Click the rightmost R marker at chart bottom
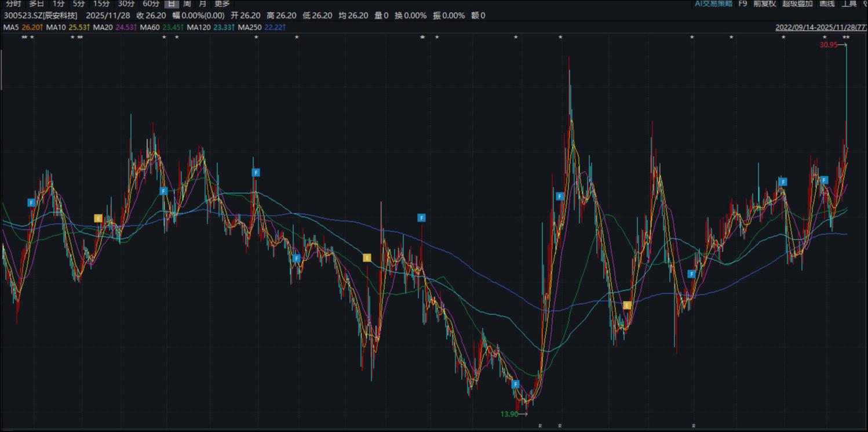 click(694, 426)
